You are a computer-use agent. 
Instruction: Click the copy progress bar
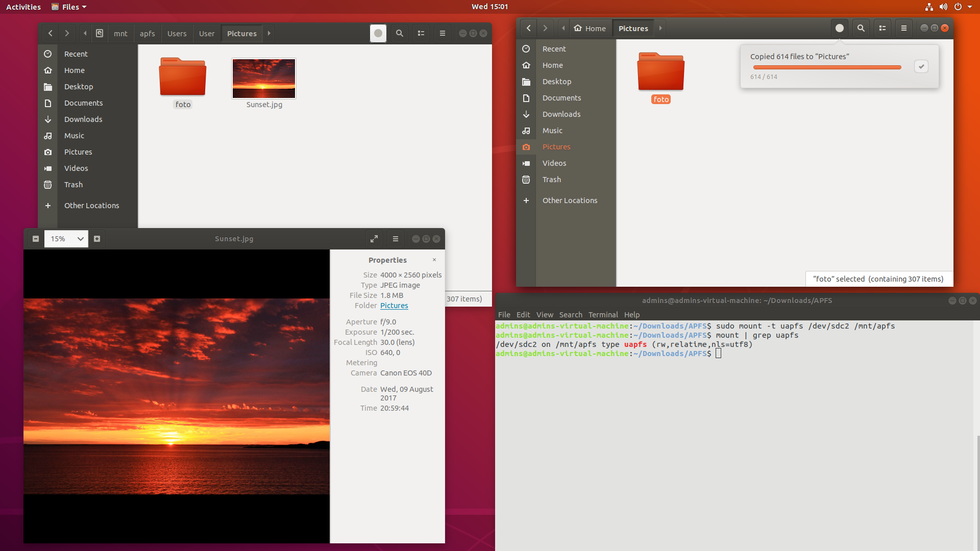point(827,67)
